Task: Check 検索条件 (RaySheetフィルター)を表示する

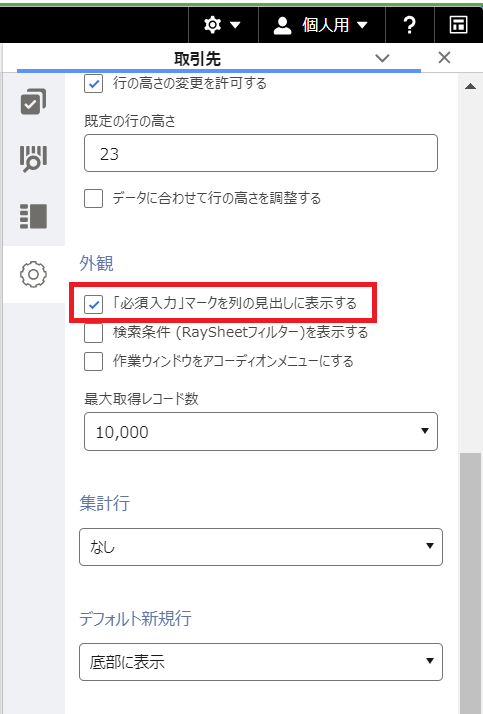Action: (x=93, y=332)
